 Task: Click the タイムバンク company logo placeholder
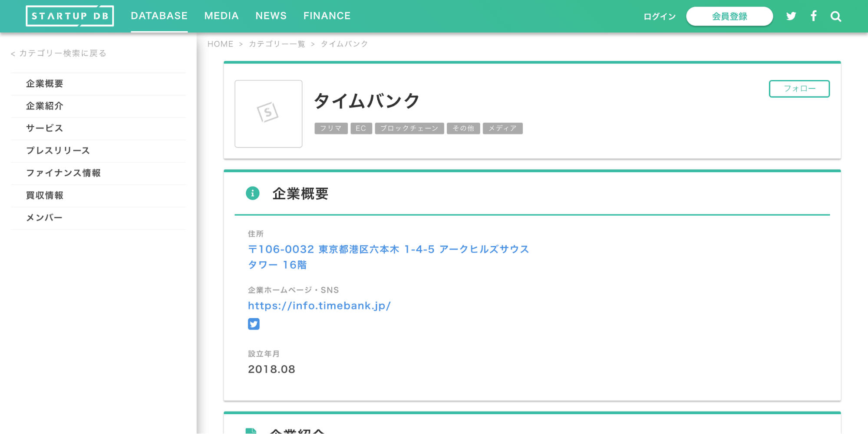click(268, 114)
